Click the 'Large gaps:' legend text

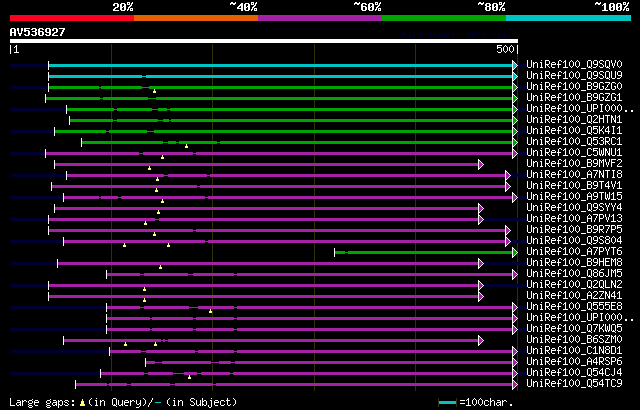click(x=42, y=403)
